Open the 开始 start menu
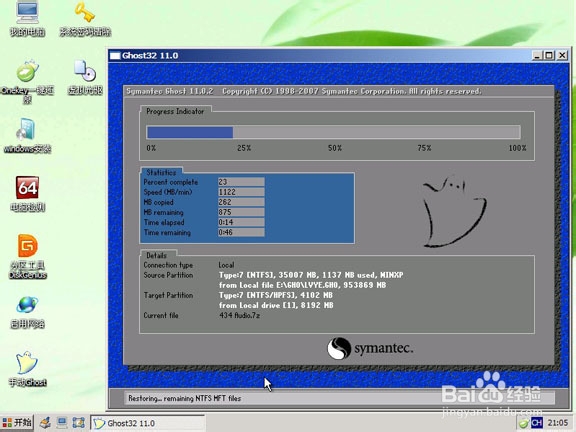Screen dimensions: 576x432 point(17,423)
